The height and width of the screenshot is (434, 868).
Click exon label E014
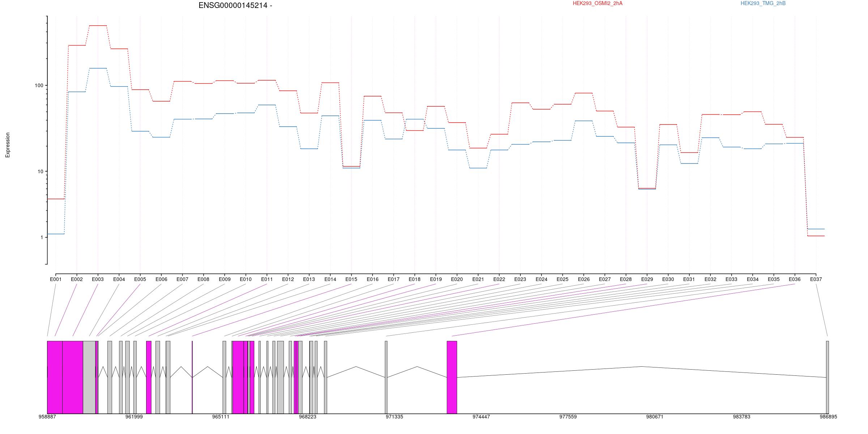330,279
